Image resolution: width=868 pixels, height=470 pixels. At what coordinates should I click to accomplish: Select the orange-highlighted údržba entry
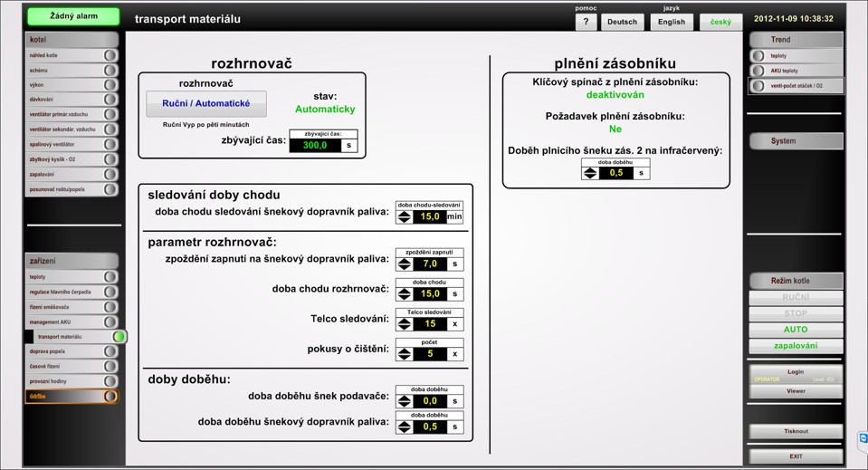coord(72,396)
